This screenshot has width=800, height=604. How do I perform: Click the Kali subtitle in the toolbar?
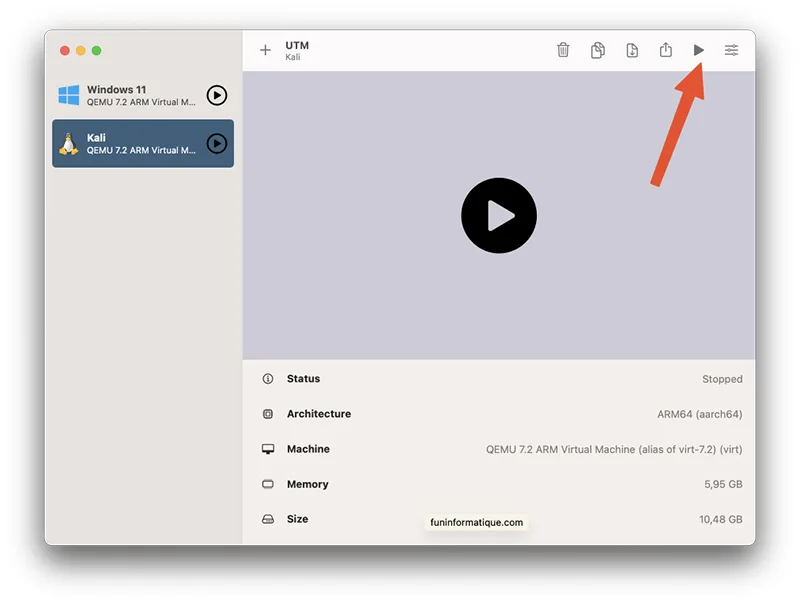point(293,57)
